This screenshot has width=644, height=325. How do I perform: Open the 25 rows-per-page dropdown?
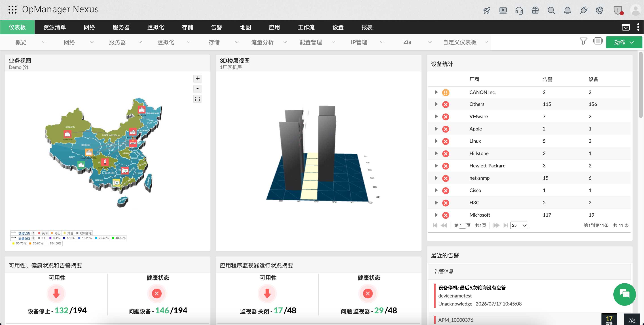(519, 225)
